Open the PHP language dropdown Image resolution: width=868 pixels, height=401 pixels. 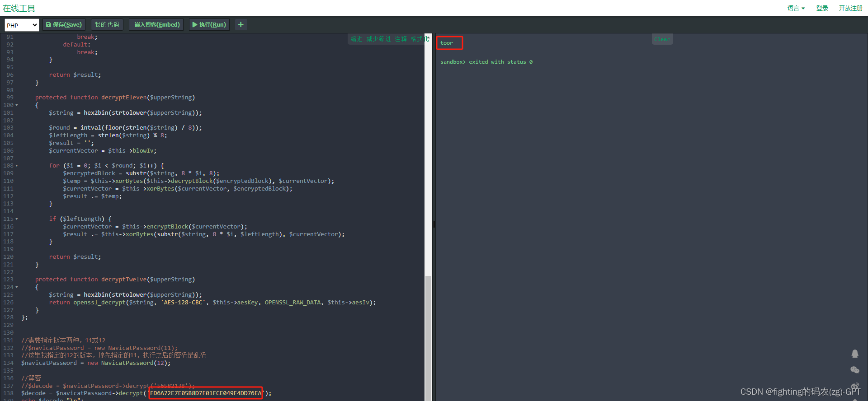point(22,25)
